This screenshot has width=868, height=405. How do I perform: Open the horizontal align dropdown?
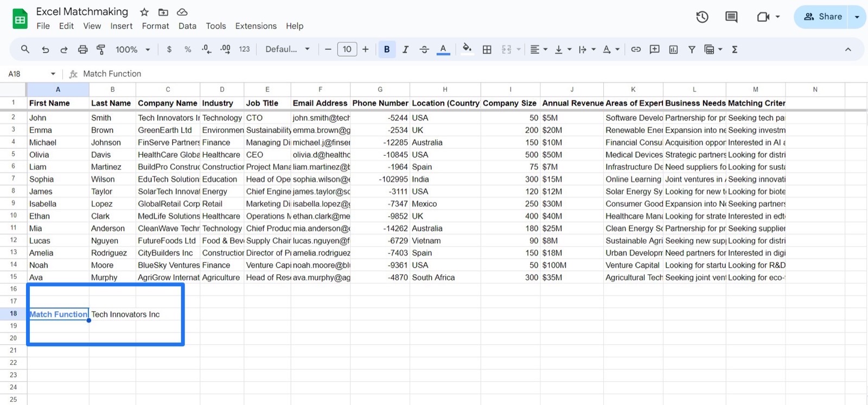point(539,49)
